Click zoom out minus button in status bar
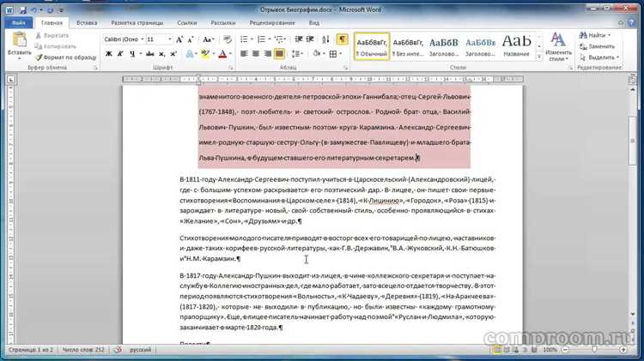644x361 pixels. [x=566, y=350]
